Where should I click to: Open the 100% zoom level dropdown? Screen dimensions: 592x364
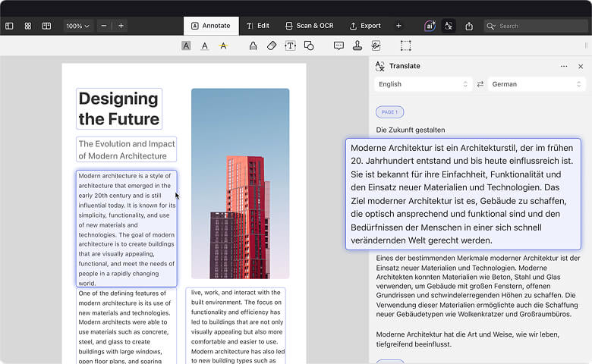77,26
